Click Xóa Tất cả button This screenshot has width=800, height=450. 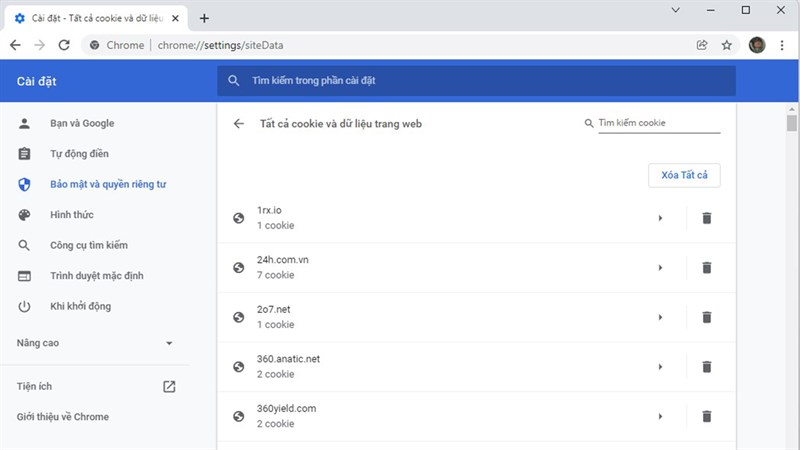pos(684,175)
